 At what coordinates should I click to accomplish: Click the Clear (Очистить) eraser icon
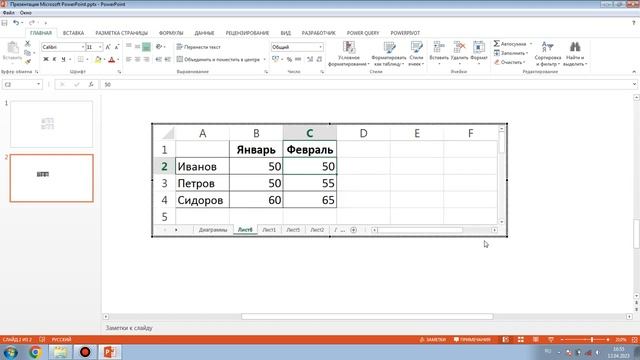[x=496, y=62]
